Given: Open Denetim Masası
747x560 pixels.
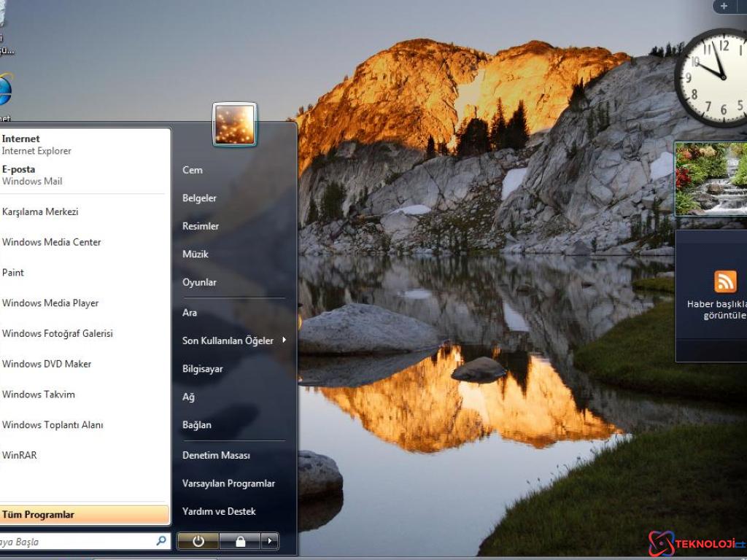Looking at the screenshot, I should click(216, 455).
